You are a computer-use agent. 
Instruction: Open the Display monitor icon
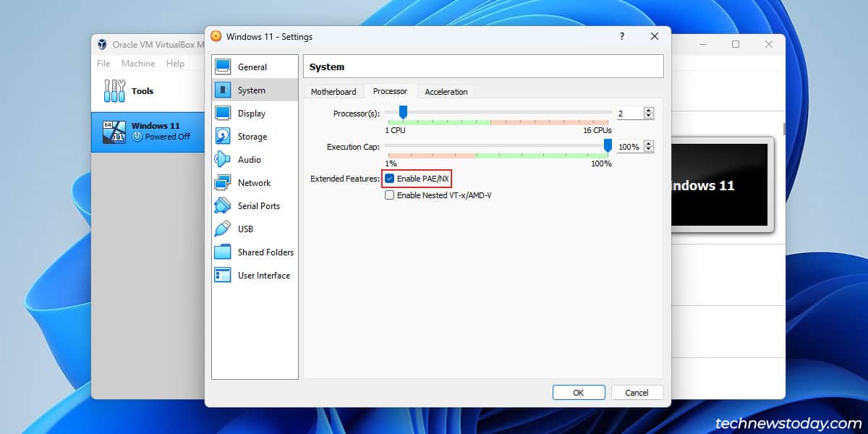(223, 113)
